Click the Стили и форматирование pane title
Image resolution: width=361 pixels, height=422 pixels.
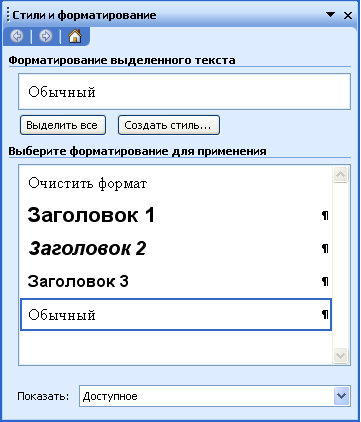[84, 15]
